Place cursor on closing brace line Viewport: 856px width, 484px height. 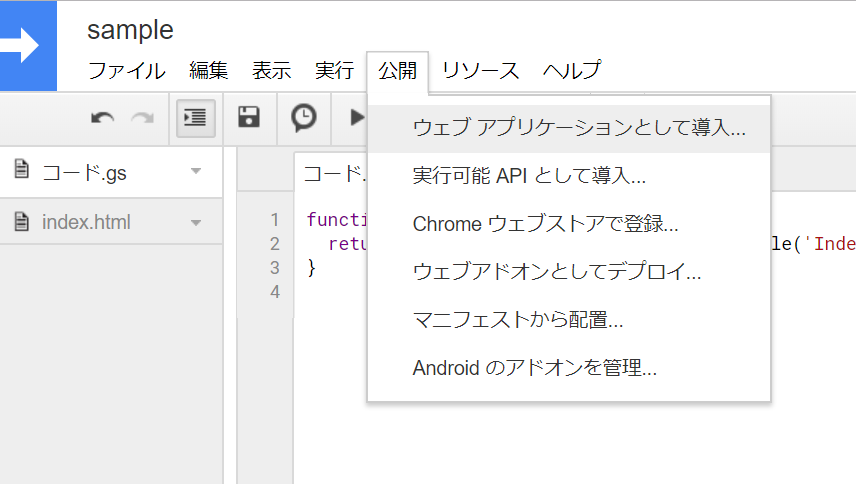[311, 268]
